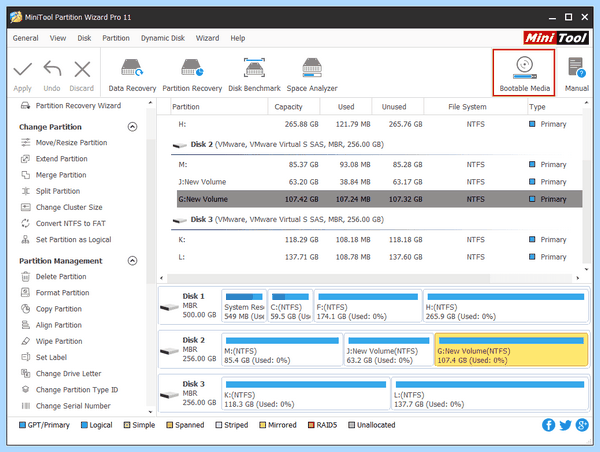Open the Dynamic Disk menu

pyautogui.click(x=163, y=38)
